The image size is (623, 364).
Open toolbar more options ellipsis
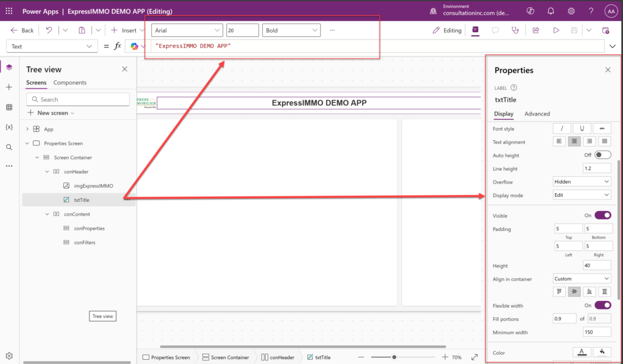tap(332, 30)
